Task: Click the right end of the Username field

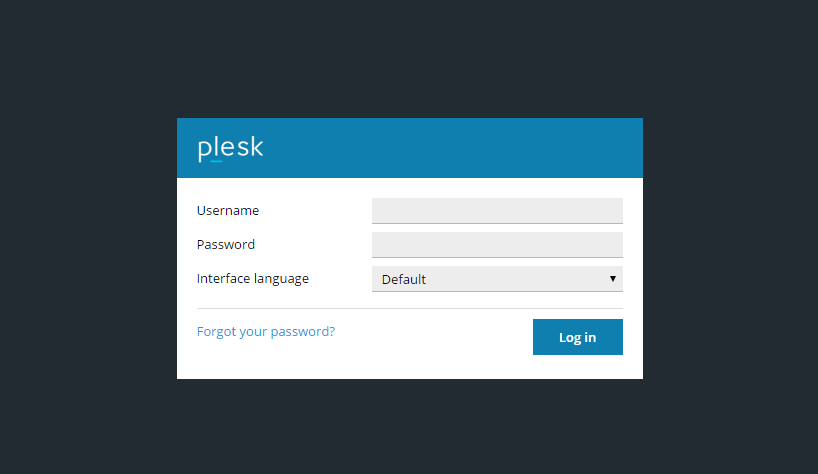Action: pyautogui.click(x=612, y=210)
